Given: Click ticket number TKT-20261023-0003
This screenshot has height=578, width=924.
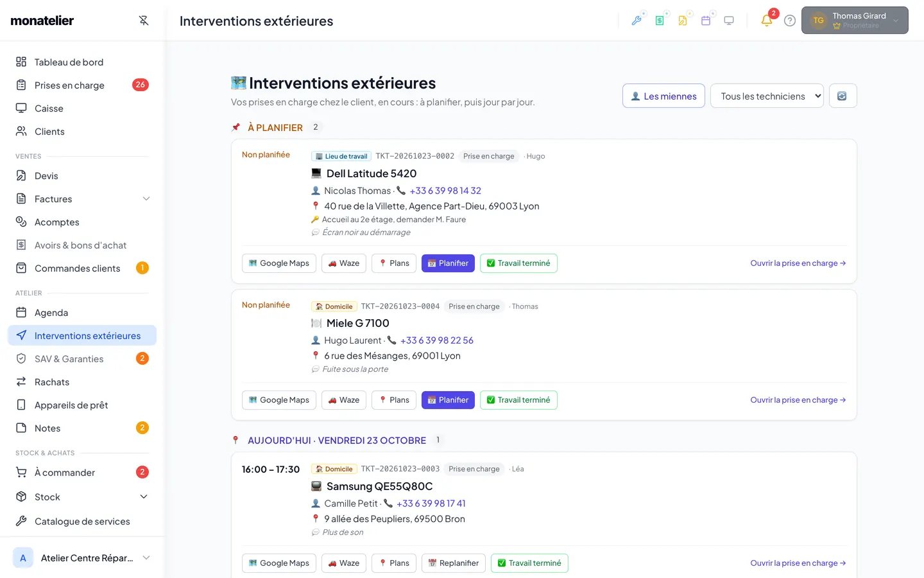Looking at the screenshot, I should click(400, 469).
